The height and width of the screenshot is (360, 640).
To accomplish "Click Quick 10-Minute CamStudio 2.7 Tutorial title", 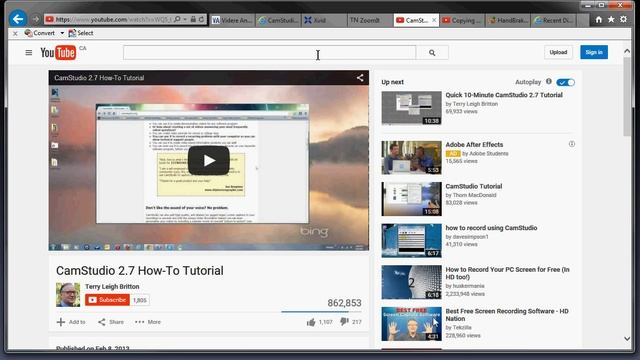I will coord(504,95).
